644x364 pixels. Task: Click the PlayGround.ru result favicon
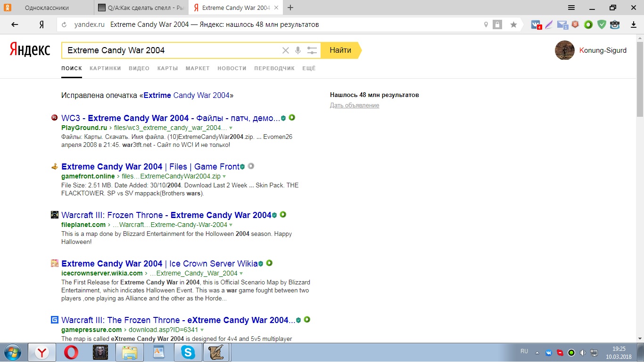coord(55,117)
